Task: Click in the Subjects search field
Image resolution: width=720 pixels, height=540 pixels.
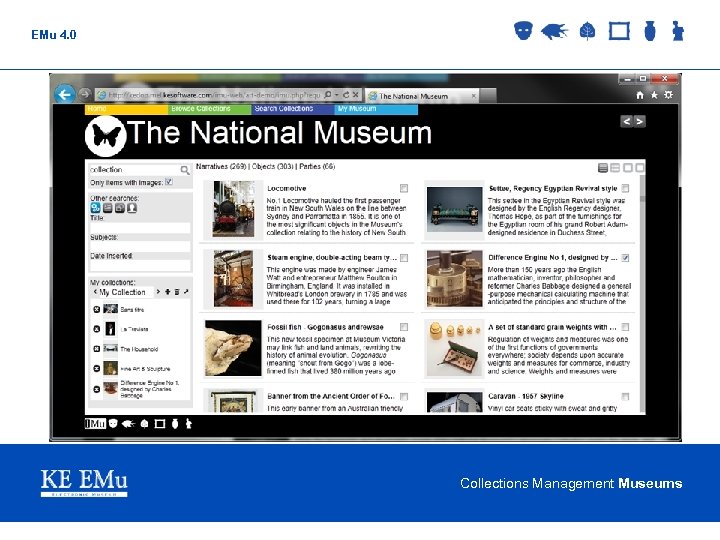Action: point(140,247)
